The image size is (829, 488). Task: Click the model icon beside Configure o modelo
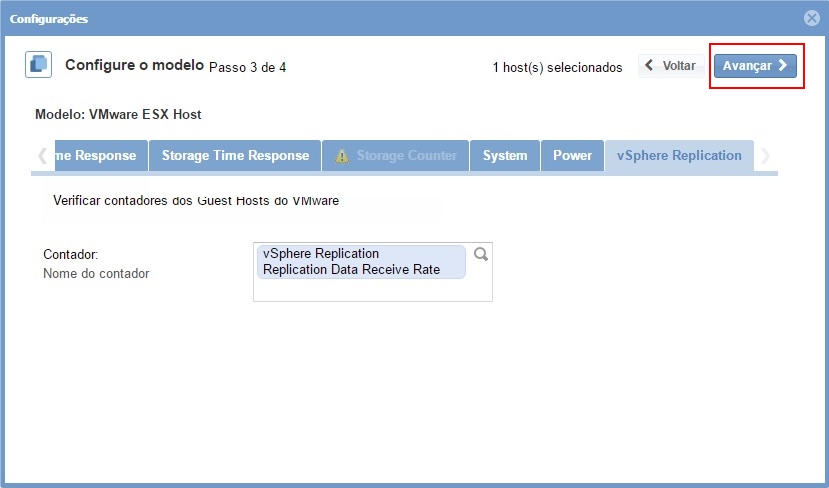38,65
